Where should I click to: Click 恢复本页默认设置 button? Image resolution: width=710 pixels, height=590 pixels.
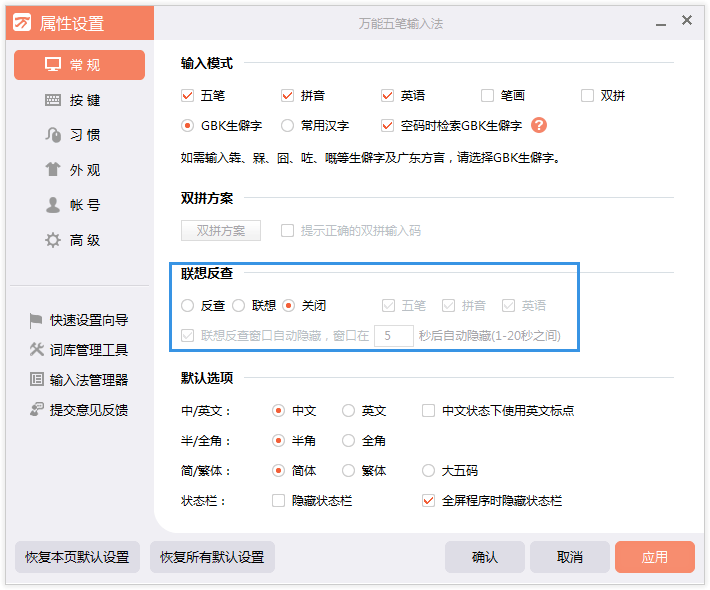[x=77, y=557]
